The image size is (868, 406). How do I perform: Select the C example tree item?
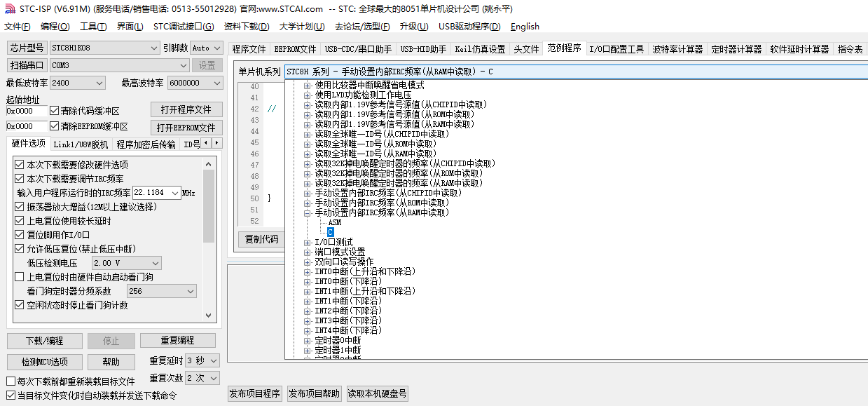331,232
